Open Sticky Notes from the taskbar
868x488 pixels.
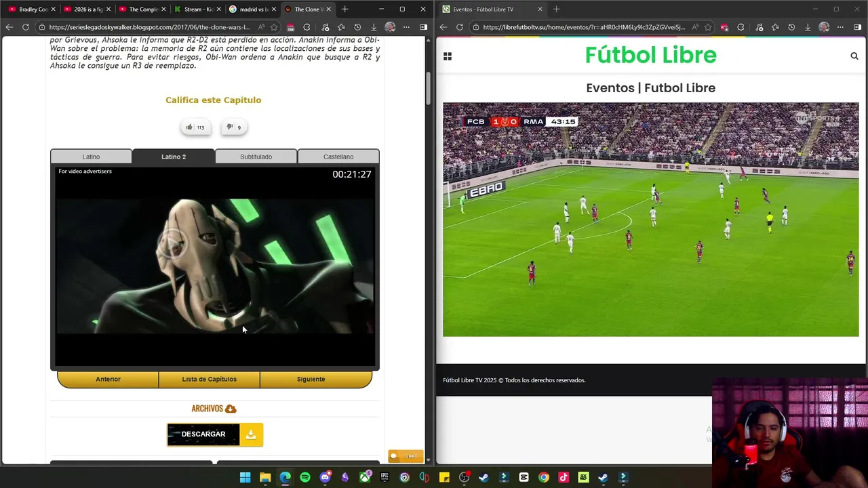(444, 477)
